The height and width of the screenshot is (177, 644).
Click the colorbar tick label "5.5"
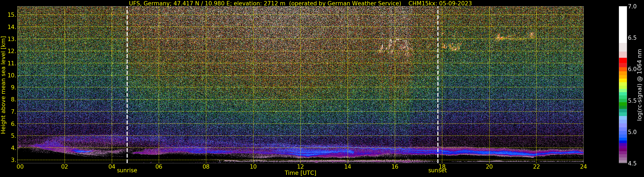coord(632,101)
